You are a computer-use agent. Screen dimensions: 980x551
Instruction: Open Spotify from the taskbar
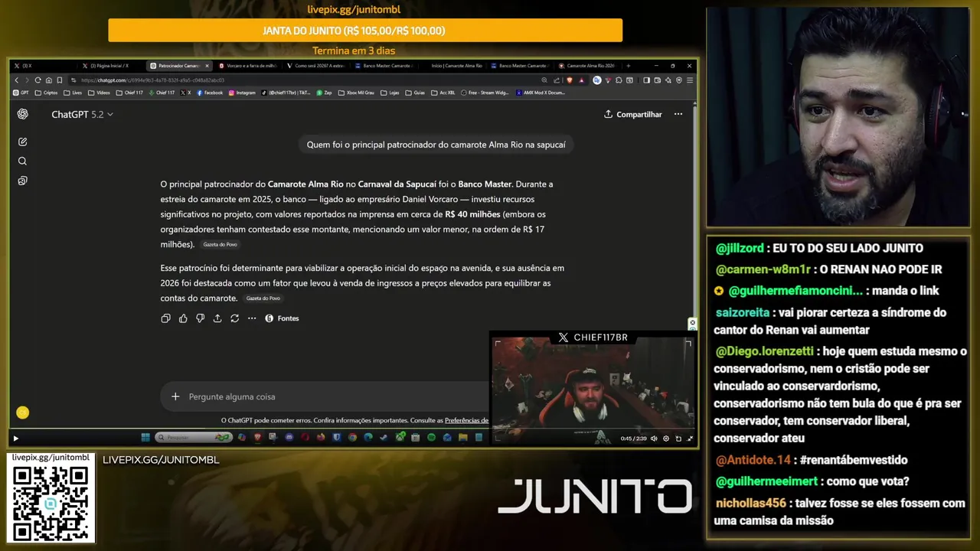[x=431, y=437]
